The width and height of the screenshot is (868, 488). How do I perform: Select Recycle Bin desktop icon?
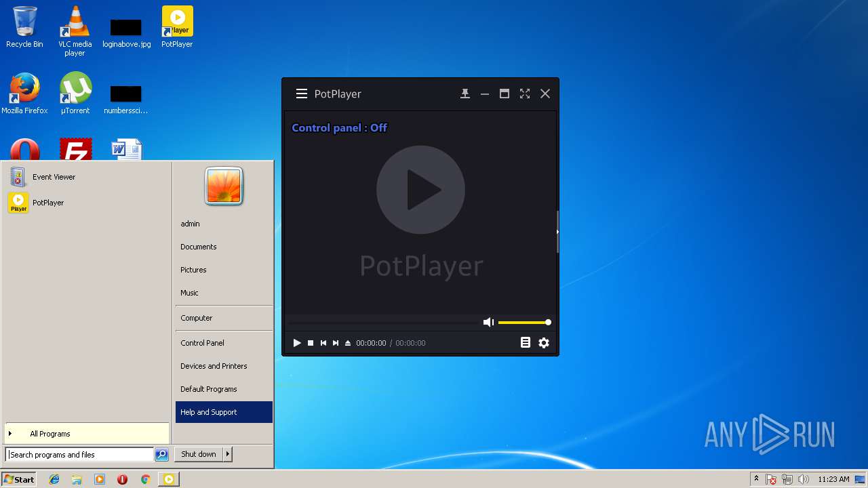[x=24, y=27]
